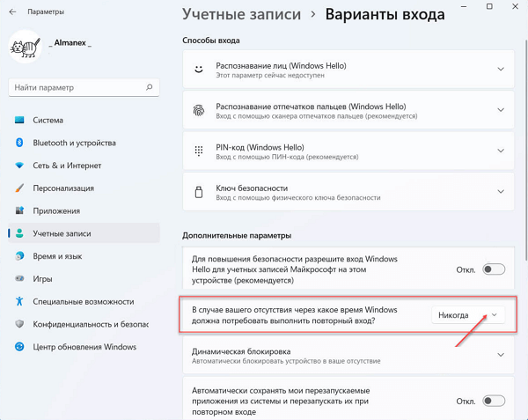
Task: Toggle Windows Hello sign-in requirement switch
Action: [494, 269]
